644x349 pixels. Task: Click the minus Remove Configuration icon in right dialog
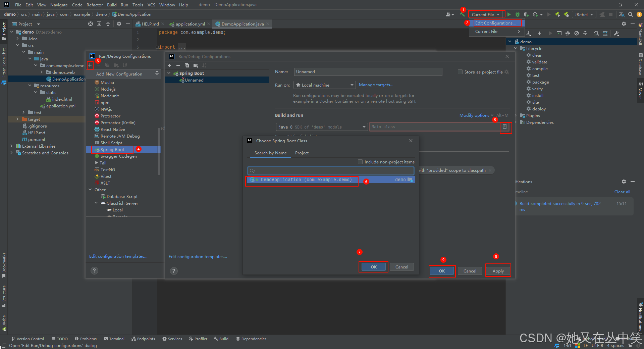point(178,65)
